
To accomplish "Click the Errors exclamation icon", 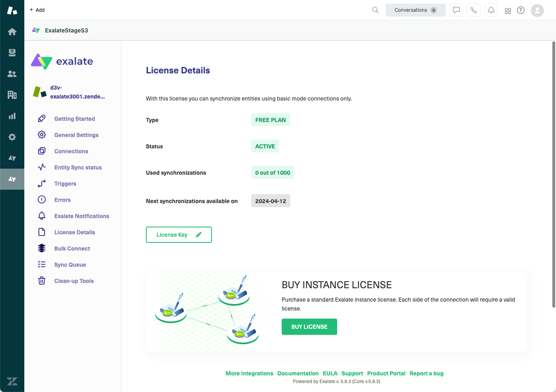I will point(42,200).
